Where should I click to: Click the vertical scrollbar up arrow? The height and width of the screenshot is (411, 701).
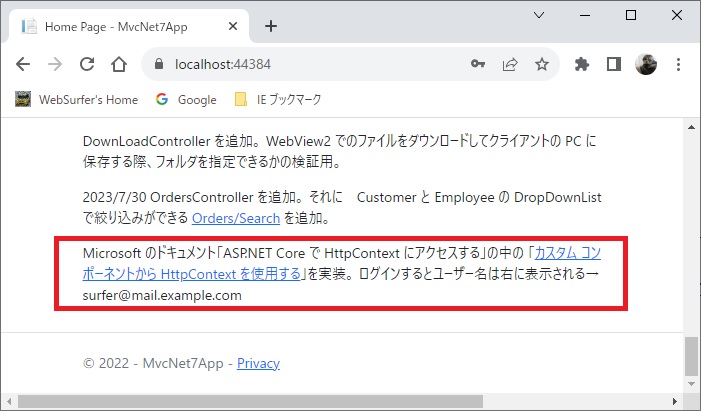click(x=691, y=127)
